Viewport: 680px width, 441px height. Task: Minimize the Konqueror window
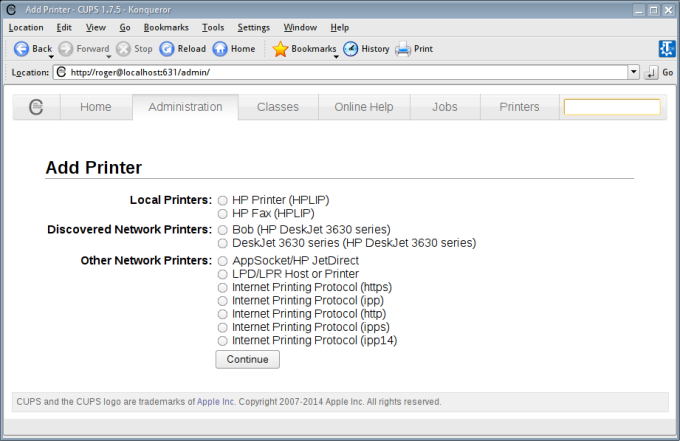(639, 10)
